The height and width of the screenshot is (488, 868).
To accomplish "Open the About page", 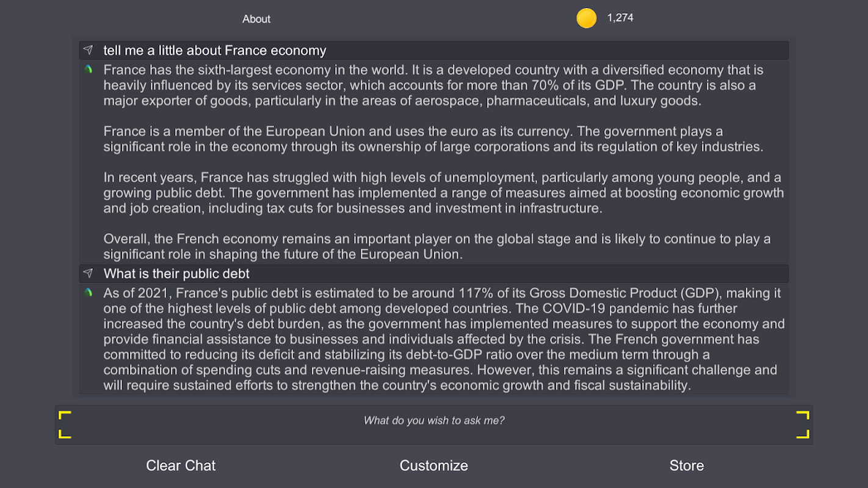I will pos(256,19).
